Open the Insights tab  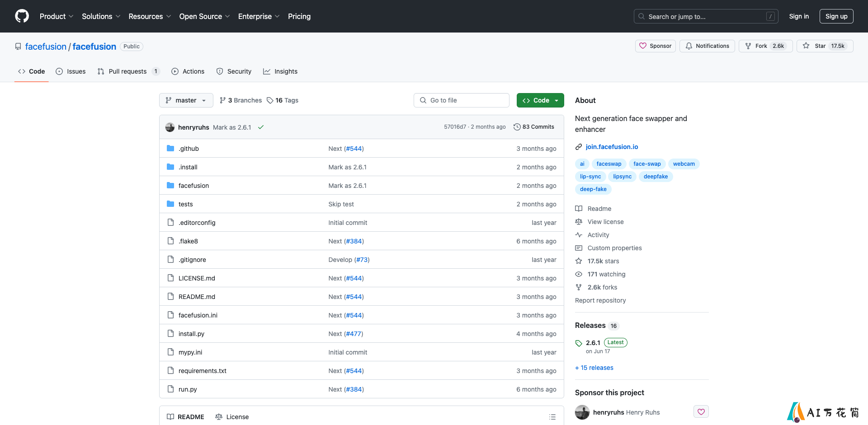[x=280, y=71]
